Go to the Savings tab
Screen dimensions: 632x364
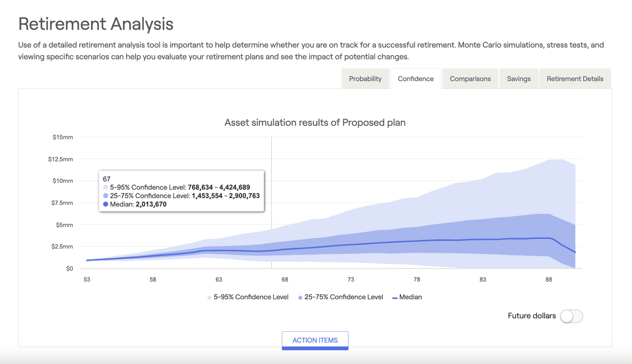pos(519,78)
